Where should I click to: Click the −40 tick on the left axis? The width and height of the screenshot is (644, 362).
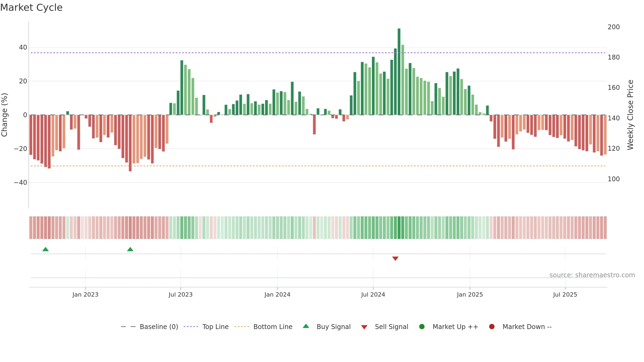click(x=21, y=183)
